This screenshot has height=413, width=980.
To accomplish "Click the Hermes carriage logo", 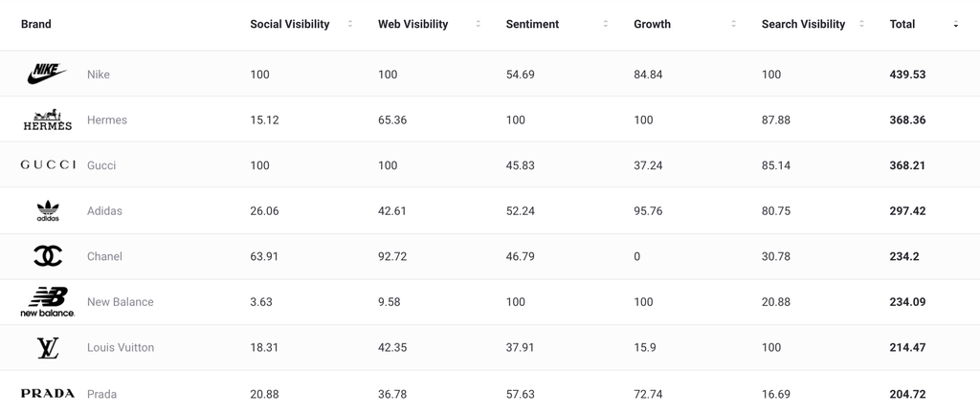I will (x=47, y=120).
